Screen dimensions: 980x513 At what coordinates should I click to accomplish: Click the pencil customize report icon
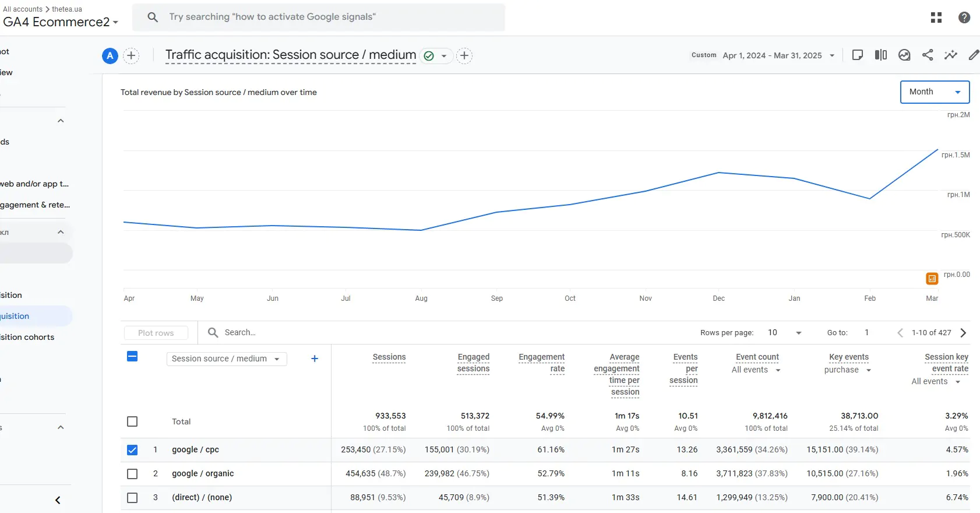(974, 55)
